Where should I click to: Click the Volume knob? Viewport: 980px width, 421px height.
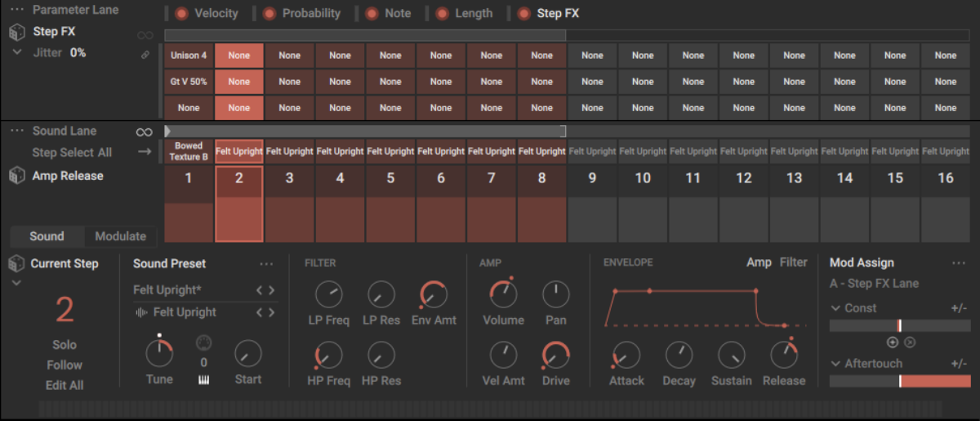click(504, 294)
